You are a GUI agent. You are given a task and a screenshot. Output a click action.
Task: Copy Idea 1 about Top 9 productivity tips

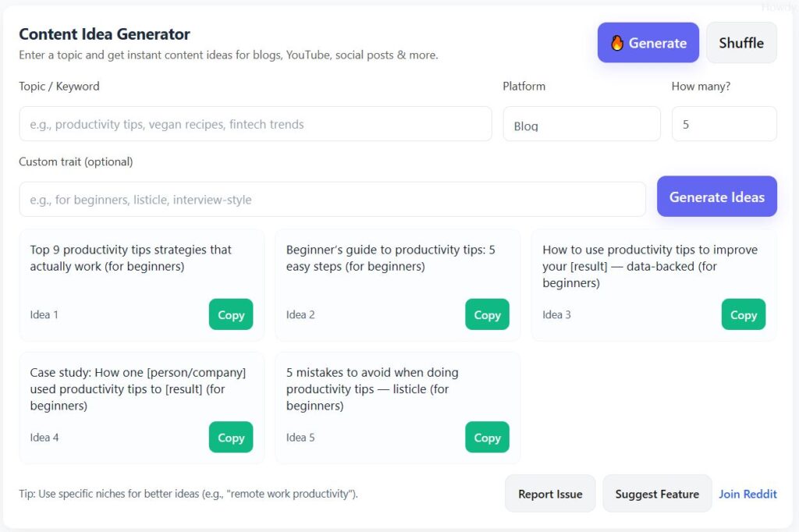pyautogui.click(x=230, y=314)
